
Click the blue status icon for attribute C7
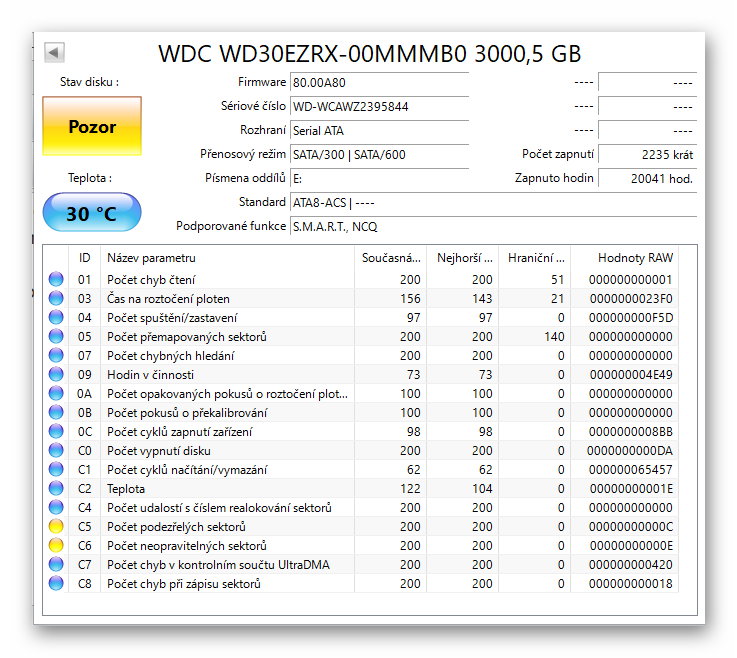[56, 564]
